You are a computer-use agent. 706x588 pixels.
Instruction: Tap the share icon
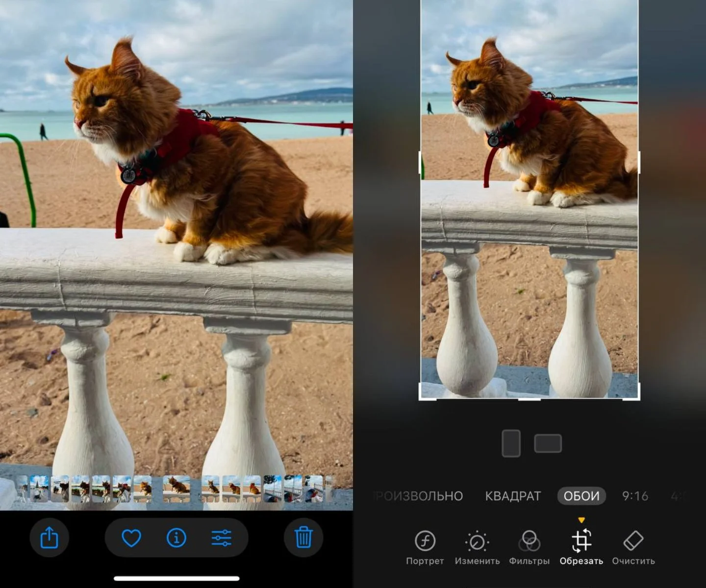(49, 538)
